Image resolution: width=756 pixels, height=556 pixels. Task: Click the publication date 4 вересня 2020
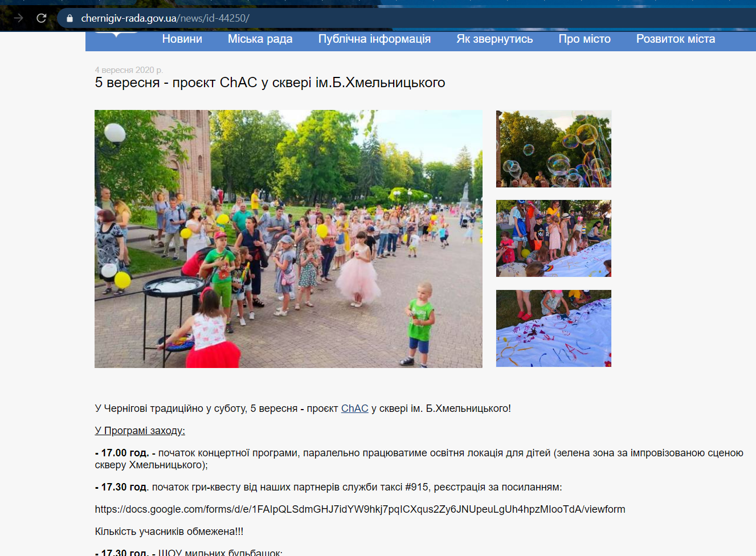[x=129, y=70]
